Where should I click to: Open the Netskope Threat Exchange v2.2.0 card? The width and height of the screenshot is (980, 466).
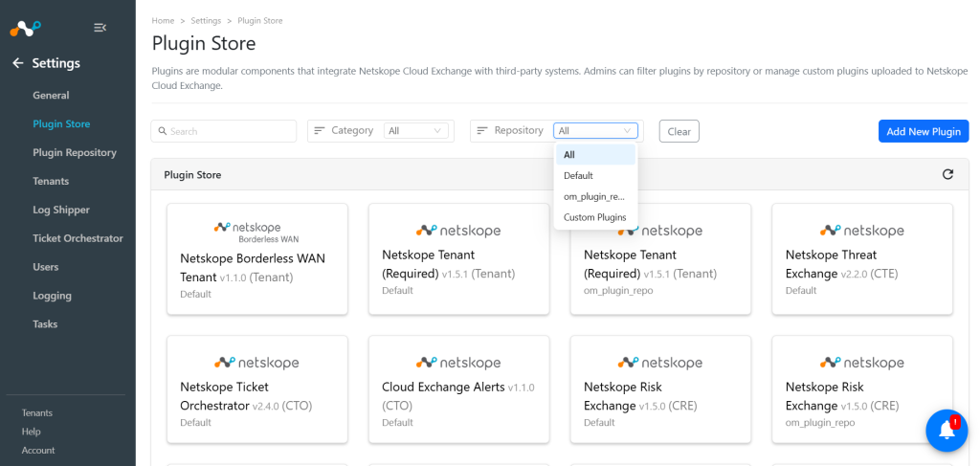pos(862,259)
